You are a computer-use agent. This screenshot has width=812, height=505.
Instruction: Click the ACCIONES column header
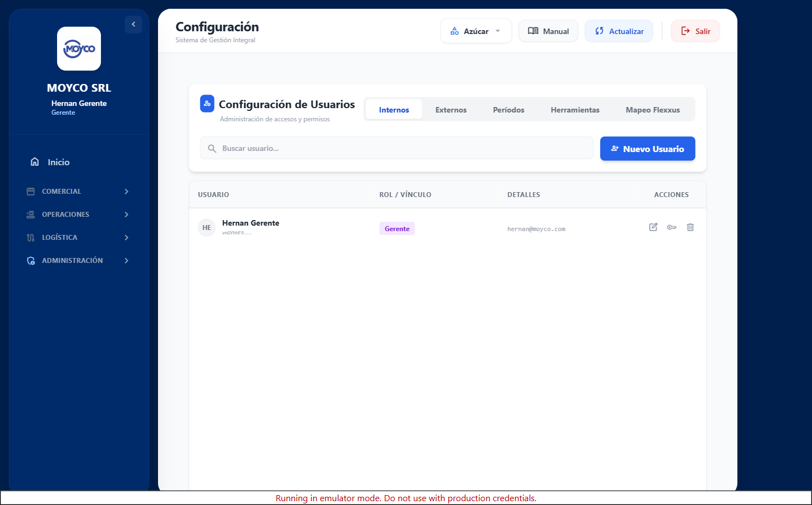[672, 195]
